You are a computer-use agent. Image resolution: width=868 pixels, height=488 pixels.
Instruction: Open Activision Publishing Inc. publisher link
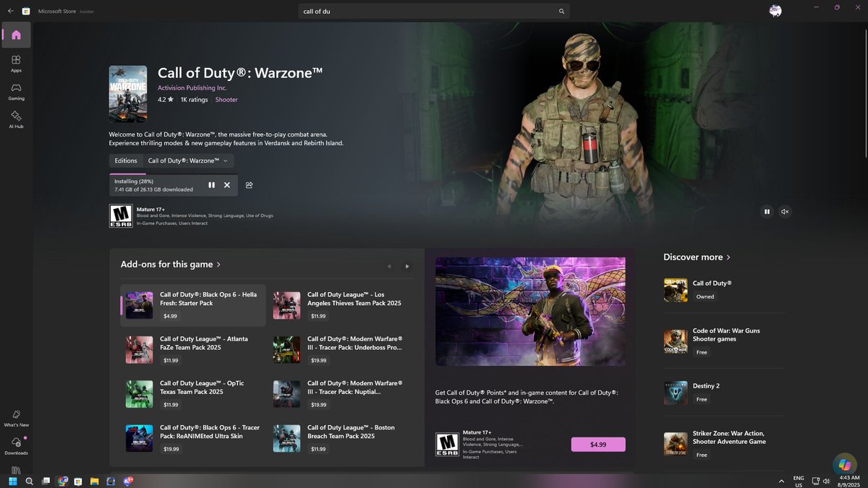(192, 87)
